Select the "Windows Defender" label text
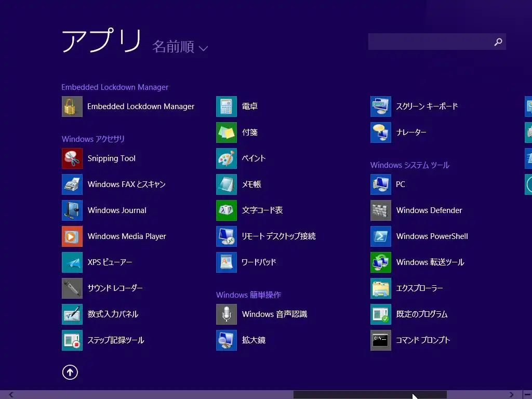Screen dimensions: 532x399 (x=429, y=210)
